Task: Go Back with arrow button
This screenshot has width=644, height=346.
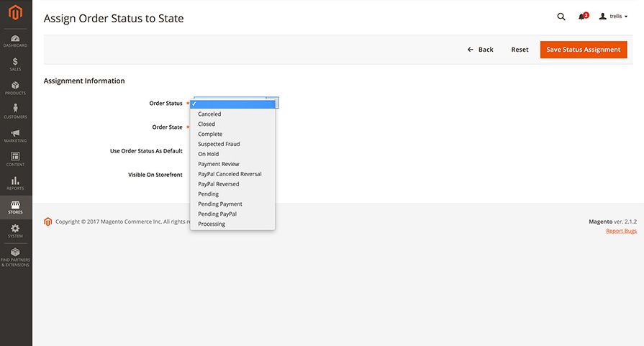Action: pyautogui.click(x=480, y=50)
